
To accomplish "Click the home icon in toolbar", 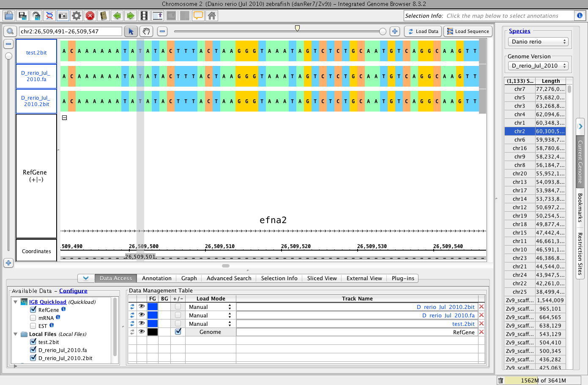I will click(x=212, y=16).
